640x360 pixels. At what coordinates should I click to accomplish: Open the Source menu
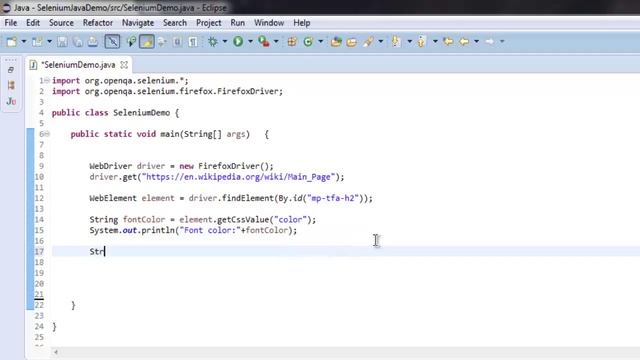coord(61,23)
